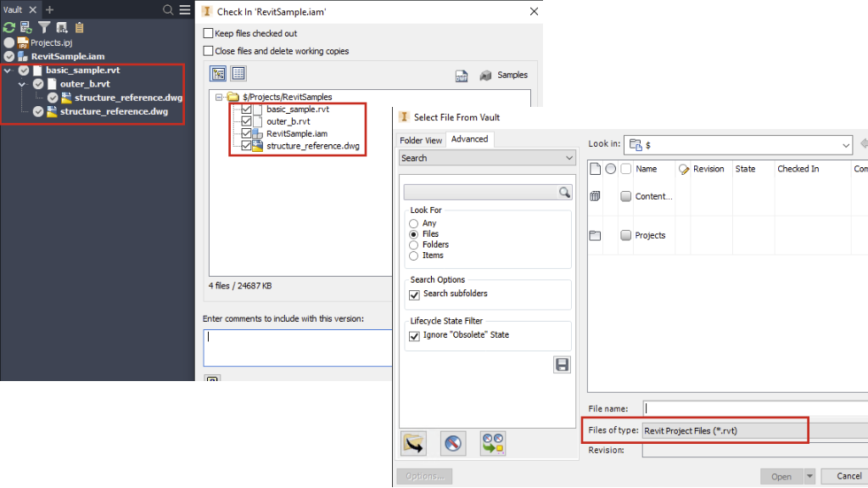The image size is (868, 488).
Task: Add a new panel tab with plus icon
Action: point(50,10)
